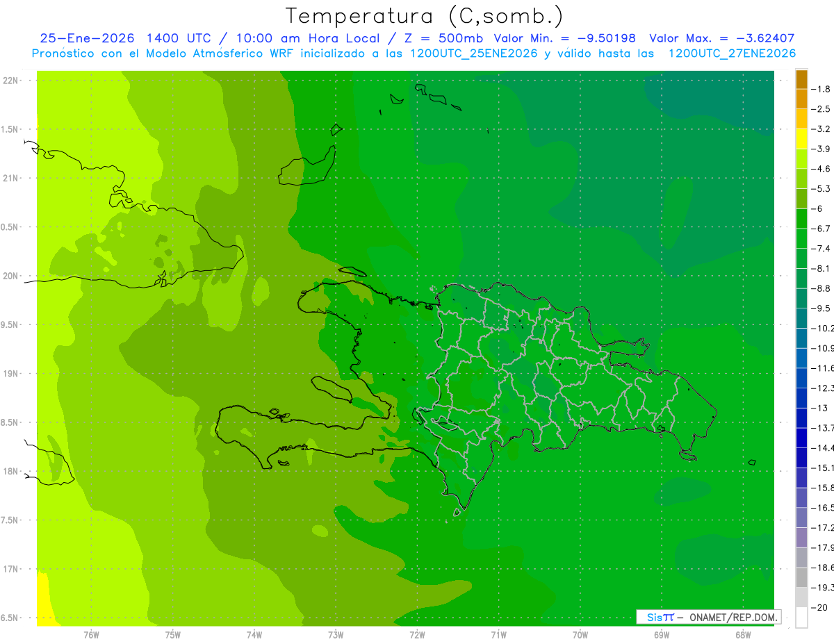
Task: Click the "-9.5" color scale label
Action: pyautogui.click(x=821, y=308)
